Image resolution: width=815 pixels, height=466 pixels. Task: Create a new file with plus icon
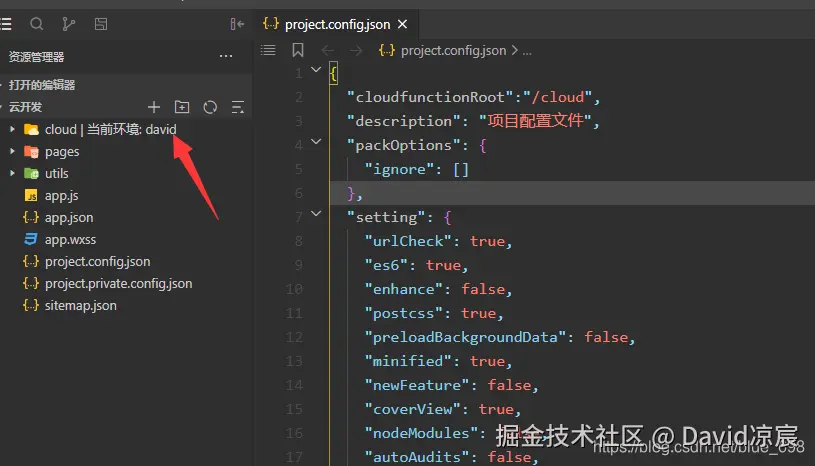(154, 107)
